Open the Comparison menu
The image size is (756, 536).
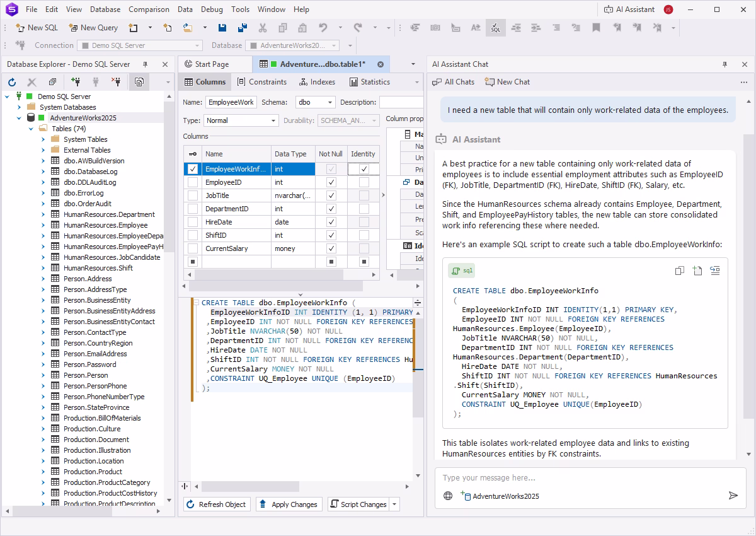click(x=149, y=9)
